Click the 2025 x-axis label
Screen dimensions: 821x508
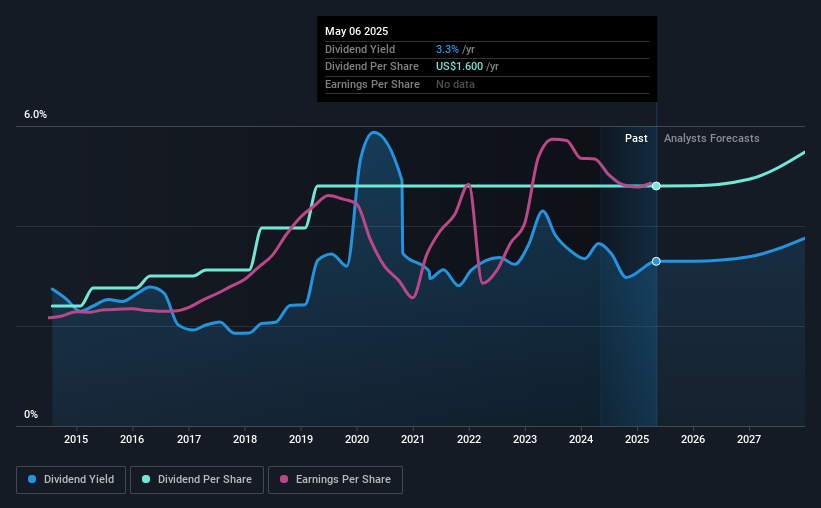(637, 439)
